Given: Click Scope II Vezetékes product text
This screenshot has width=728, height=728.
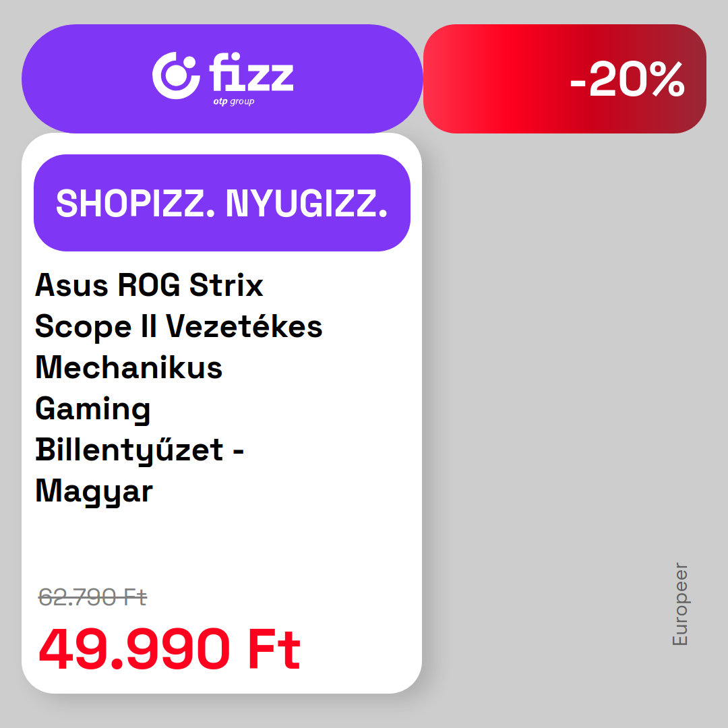Looking at the screenshot, I should 179,326.
